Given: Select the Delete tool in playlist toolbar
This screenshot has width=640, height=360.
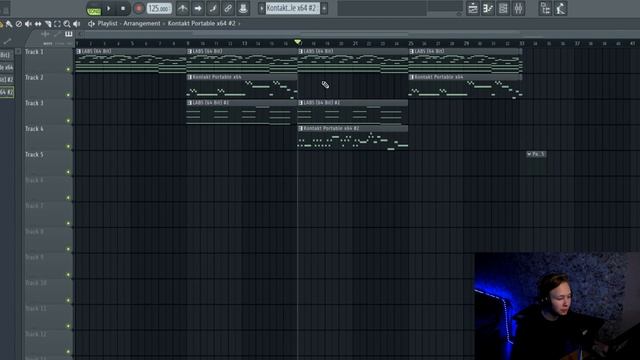Looking at the screenshot, I should pos(18,24).
